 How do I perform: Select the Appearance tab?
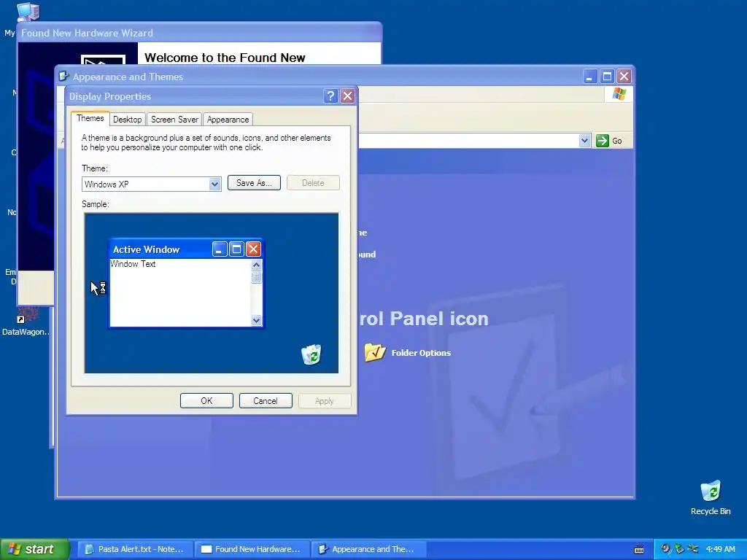click(228, 120)
